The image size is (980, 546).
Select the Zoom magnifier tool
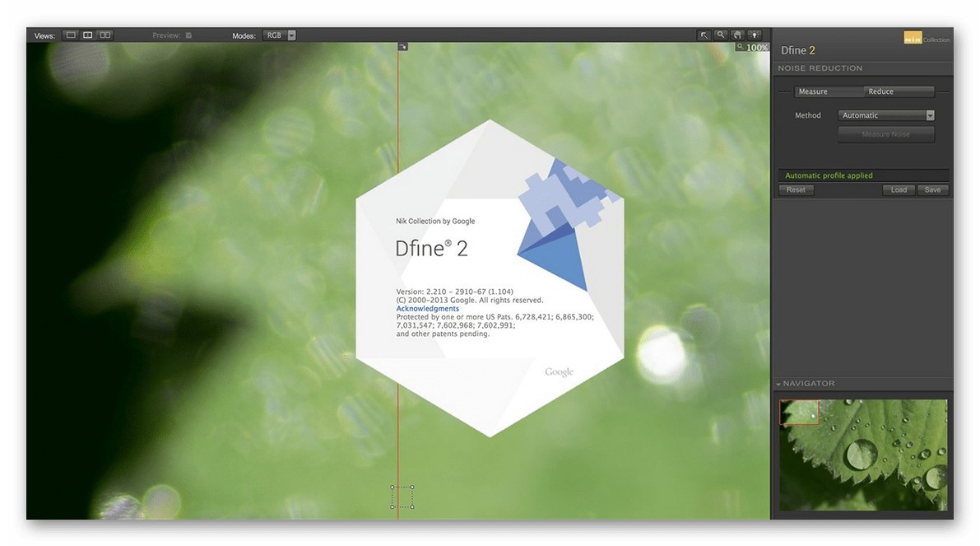[x=721, y=35]
